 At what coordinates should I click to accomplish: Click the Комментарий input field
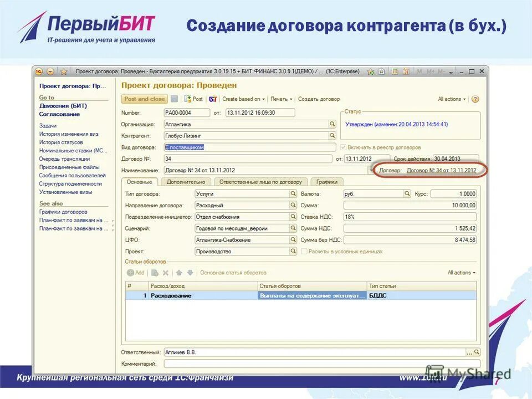tap(322, 364)
